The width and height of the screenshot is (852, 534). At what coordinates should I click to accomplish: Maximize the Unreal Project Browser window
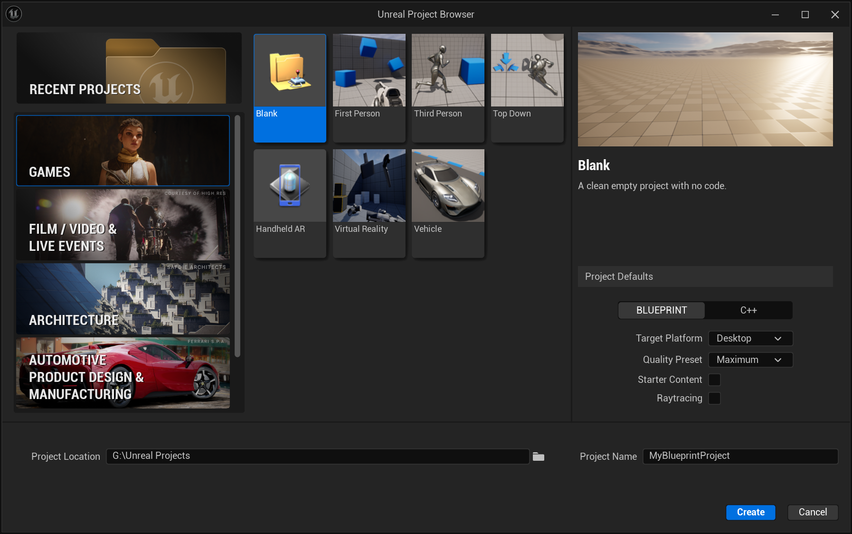(x=805, y=15)
